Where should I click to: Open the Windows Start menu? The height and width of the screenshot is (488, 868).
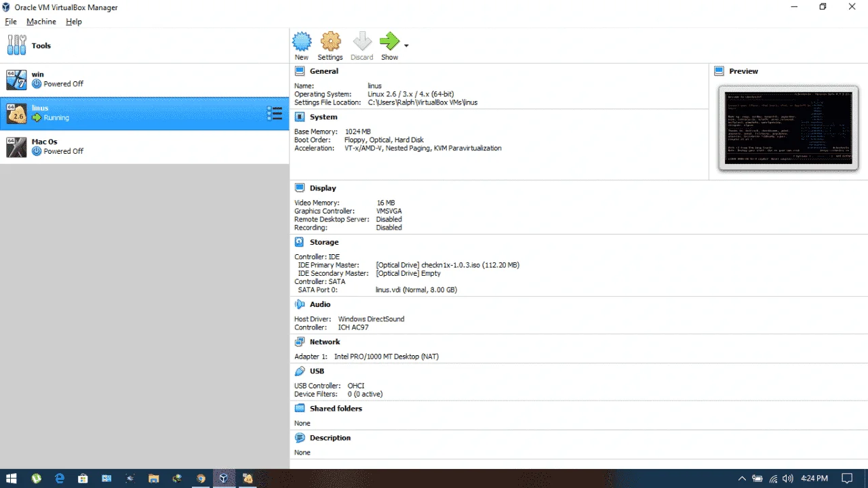12,479
